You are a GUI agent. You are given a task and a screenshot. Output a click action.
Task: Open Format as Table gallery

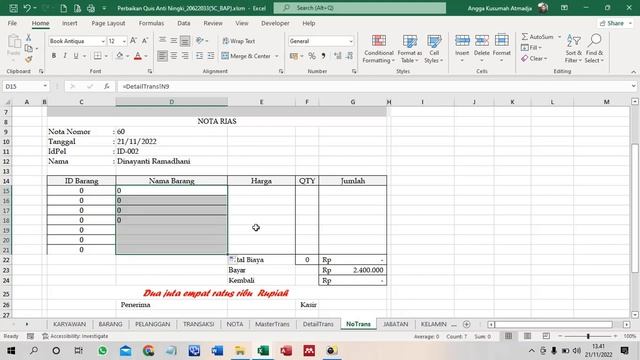click(409, 49)
